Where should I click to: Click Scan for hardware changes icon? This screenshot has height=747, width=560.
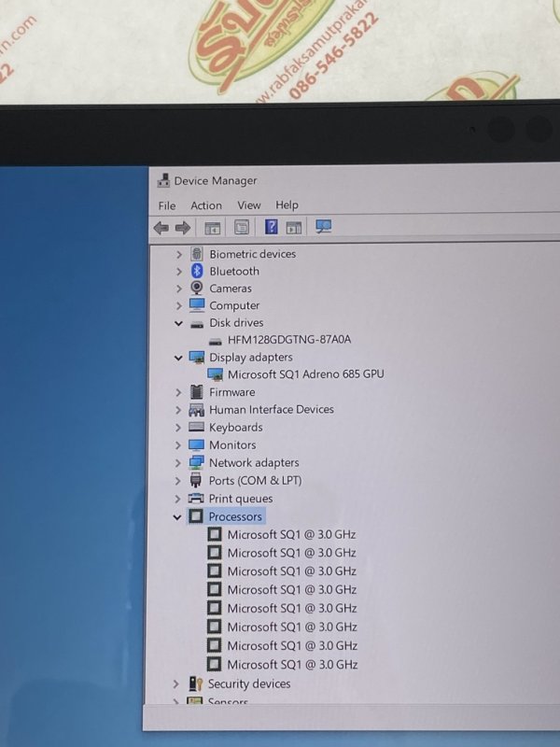(x=324, y=226)
